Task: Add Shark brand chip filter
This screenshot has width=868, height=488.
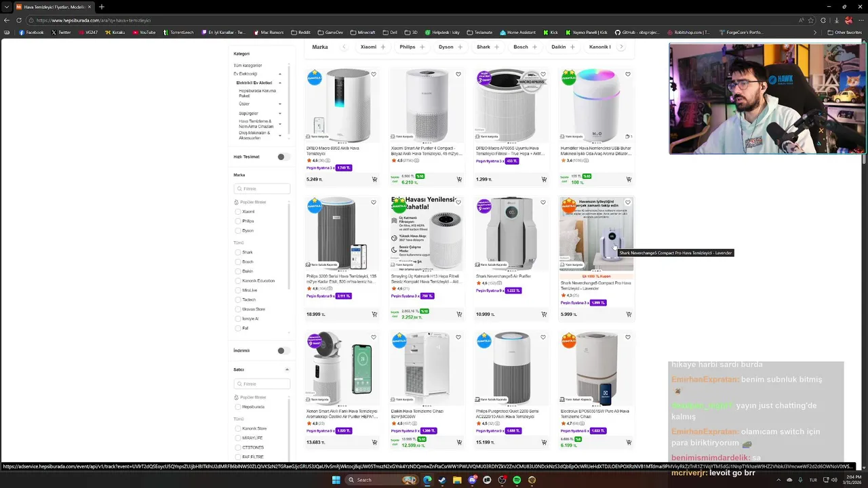Action: (488, 47)
